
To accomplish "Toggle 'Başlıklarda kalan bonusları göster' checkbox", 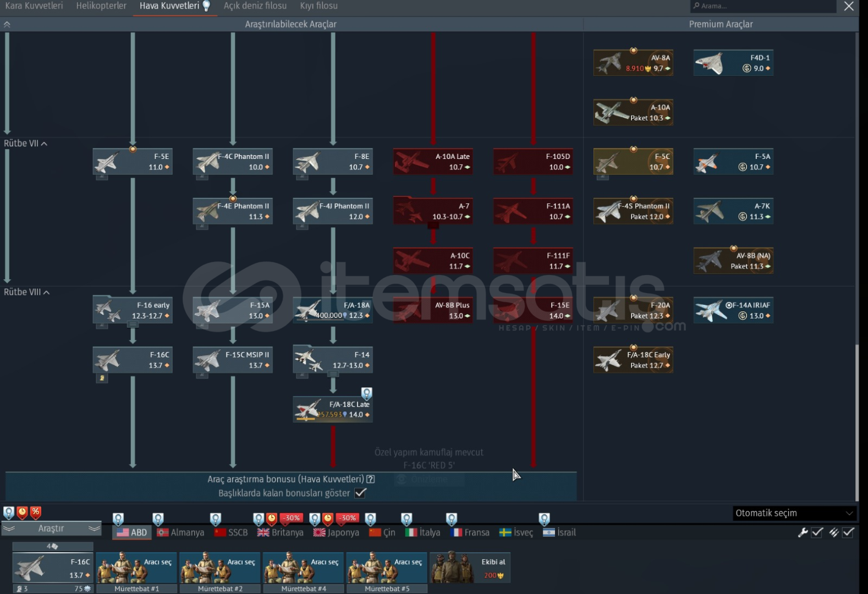I will pyautogui.click(x=360, y=493).
